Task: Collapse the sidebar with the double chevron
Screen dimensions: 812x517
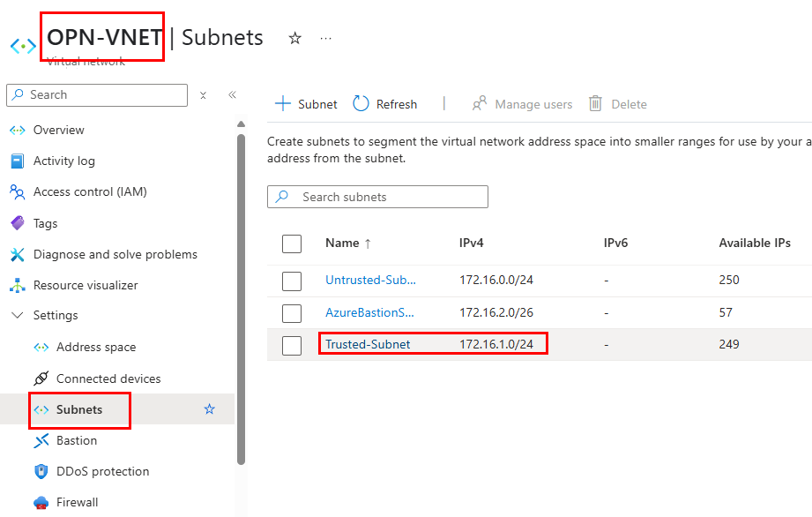Action: pos(232,94)
